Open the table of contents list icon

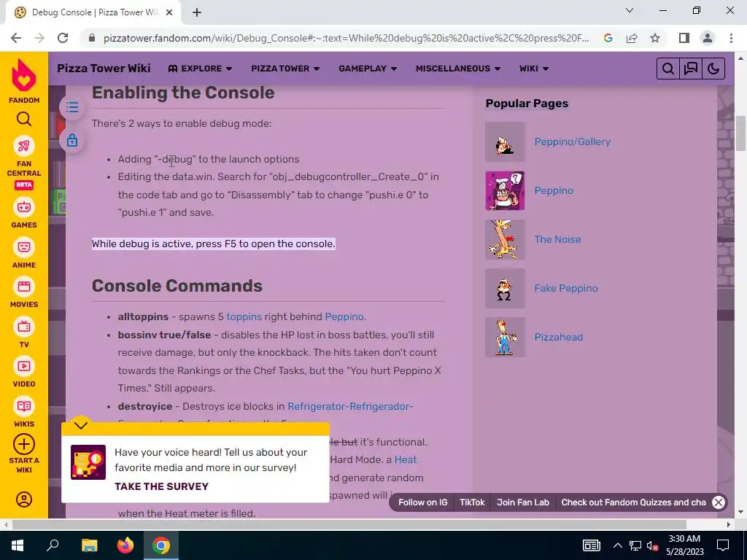pos(72,107)
